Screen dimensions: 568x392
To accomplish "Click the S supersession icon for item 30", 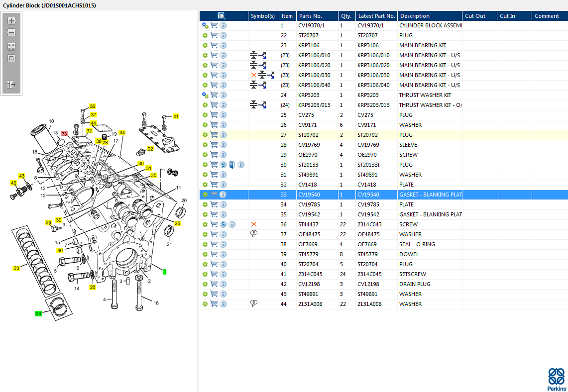I will point(223,165).
